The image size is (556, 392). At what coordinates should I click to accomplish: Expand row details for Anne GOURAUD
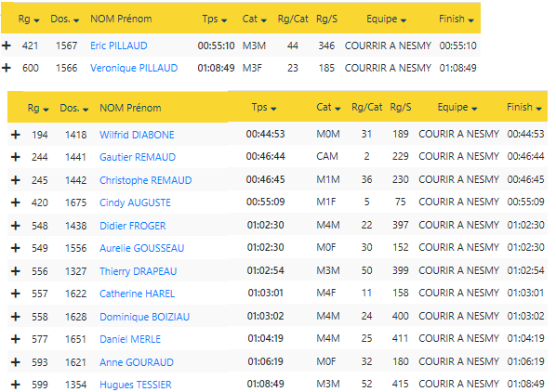[16, 362]
